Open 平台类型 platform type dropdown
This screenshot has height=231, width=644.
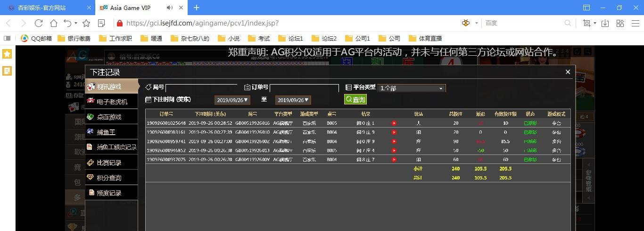(412, 88)
